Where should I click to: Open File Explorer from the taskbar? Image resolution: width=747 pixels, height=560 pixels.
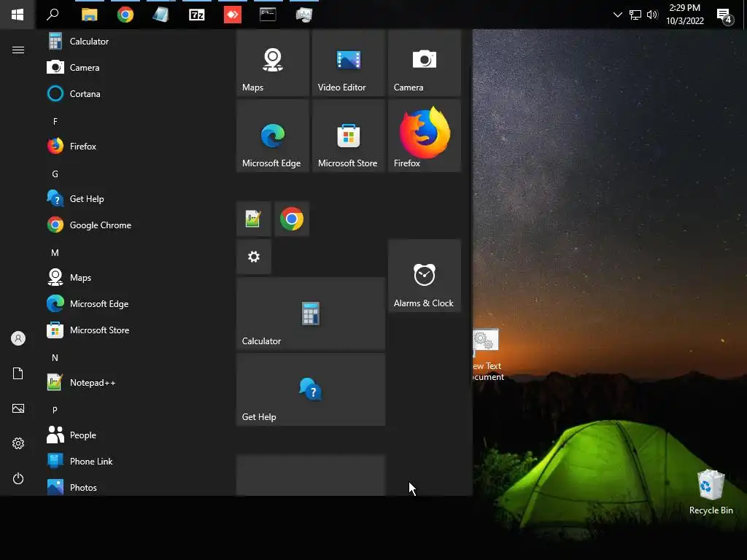(89, 15)
